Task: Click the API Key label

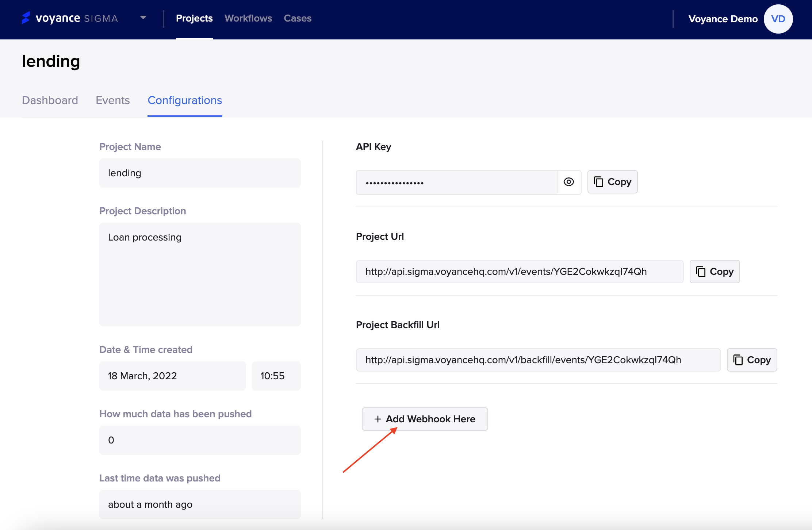Action: tap(374, 147)
